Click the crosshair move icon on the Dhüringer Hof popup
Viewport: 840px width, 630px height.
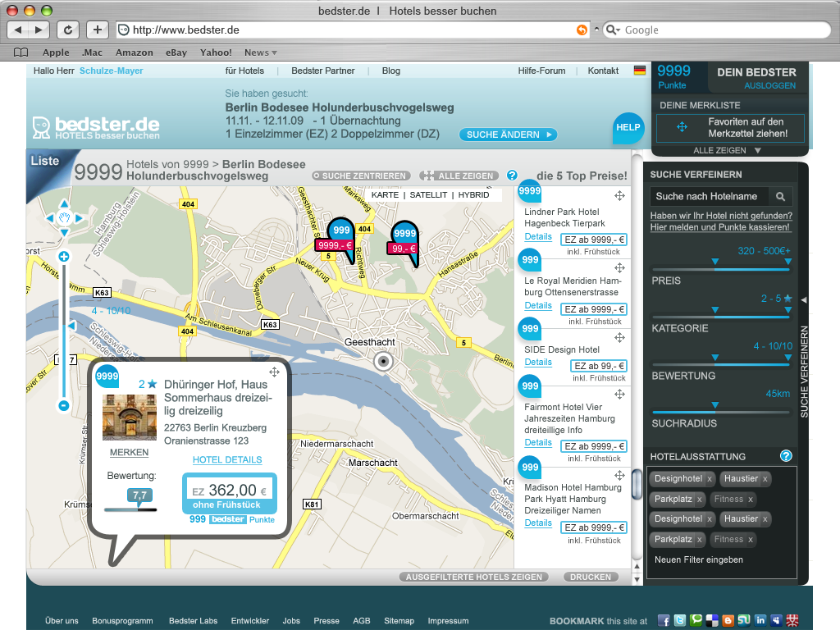(x=275, y=372)
